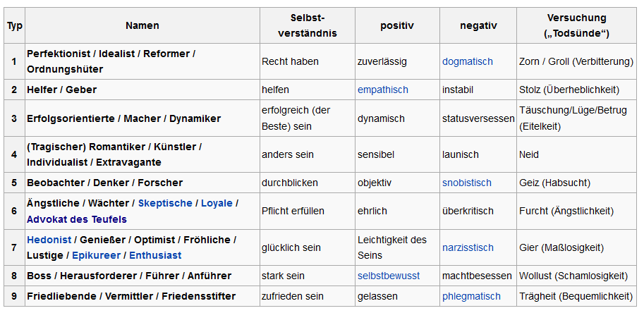Open the snobistisch link
This screenshot has height=313, width=644.
click(x=466, y=183)
